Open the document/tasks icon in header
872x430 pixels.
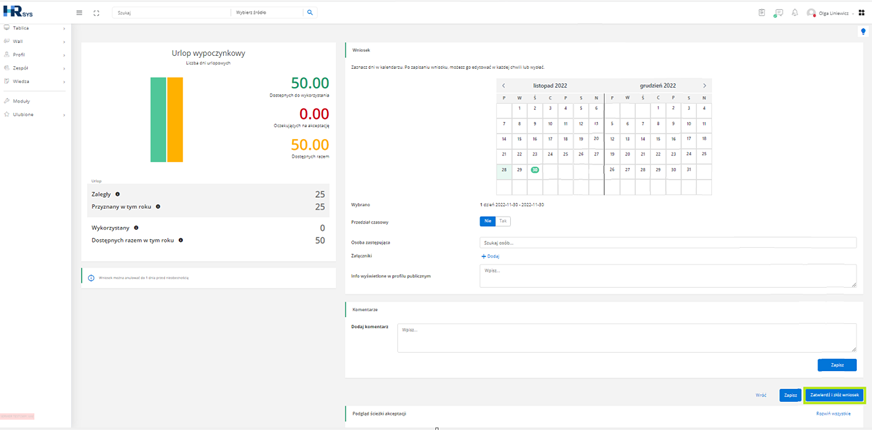762,12
